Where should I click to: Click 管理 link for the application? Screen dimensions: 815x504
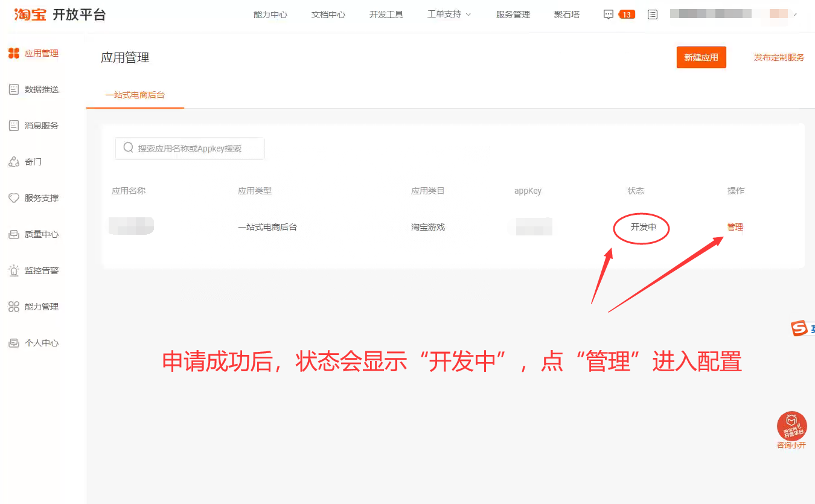click(735, 227)
